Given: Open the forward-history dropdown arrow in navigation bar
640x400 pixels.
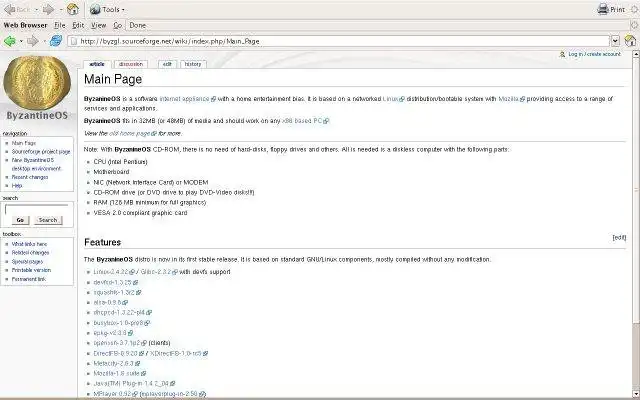Looking at the screenshot, I should pos(44,41).
